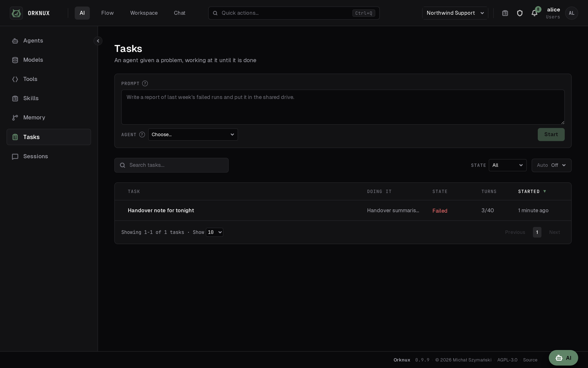
Task: Click the Failed state cell
Action: [x=440, y=211]
